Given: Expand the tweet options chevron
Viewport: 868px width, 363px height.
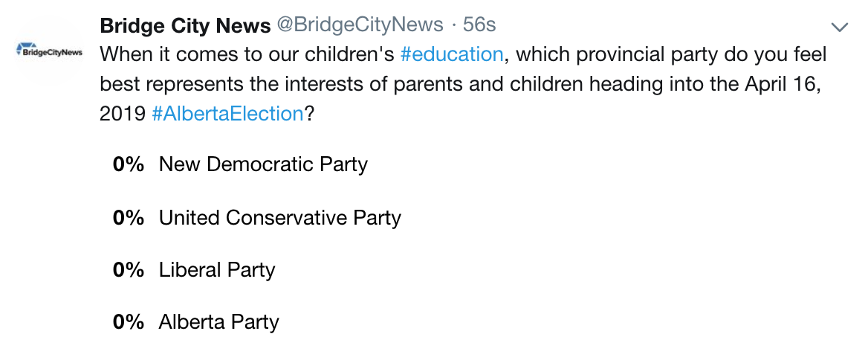Looking at the screenshot, I should pyautogui.click(x=840, y=27).
